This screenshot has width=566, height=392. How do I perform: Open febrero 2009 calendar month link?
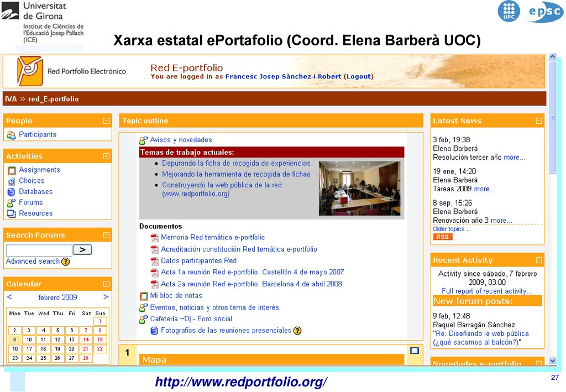click(57, 297)
